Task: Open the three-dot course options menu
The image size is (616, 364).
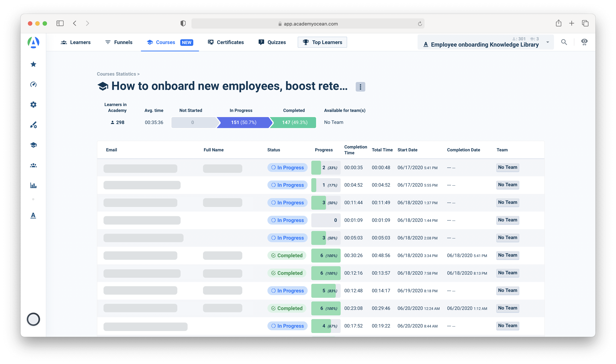Action: (360, 87)
